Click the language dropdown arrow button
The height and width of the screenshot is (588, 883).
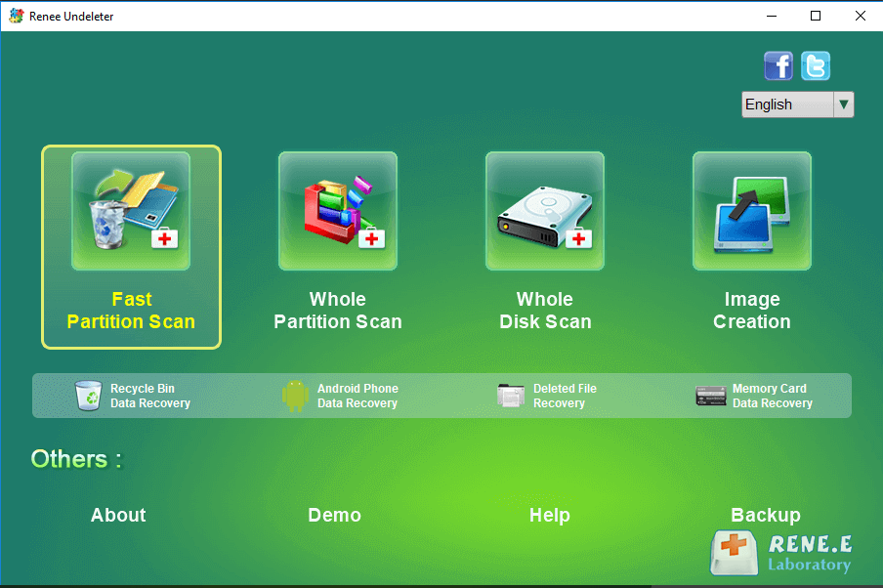(844, 105)
